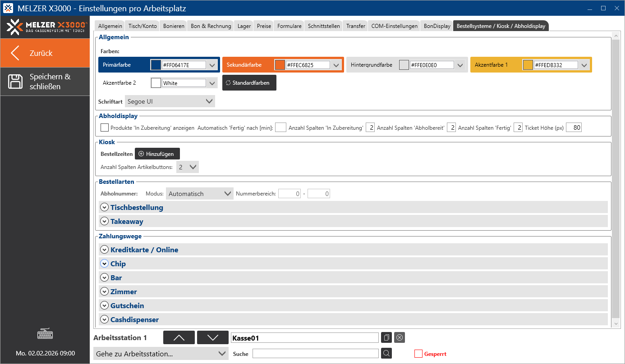Open the Hintergrundfarbe color dropdown
The width and height of the screenshot is (625, 364).
tap(460, 65)
